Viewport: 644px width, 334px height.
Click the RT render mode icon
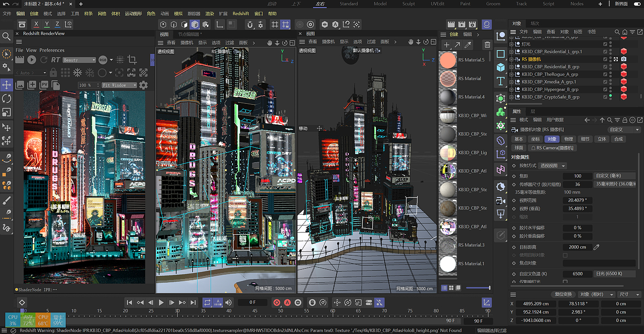pos(55,59)
